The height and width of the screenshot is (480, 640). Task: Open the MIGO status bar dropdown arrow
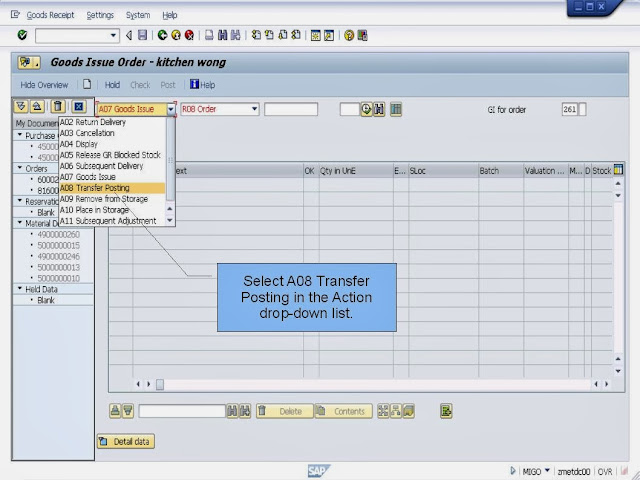pos(547,471)
